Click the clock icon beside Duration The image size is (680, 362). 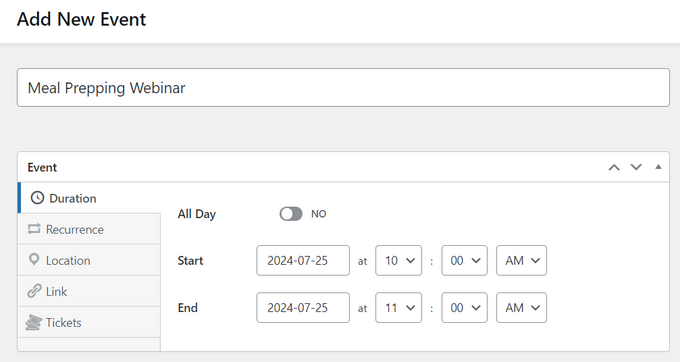pyautogui.click(x=37, y=198)
